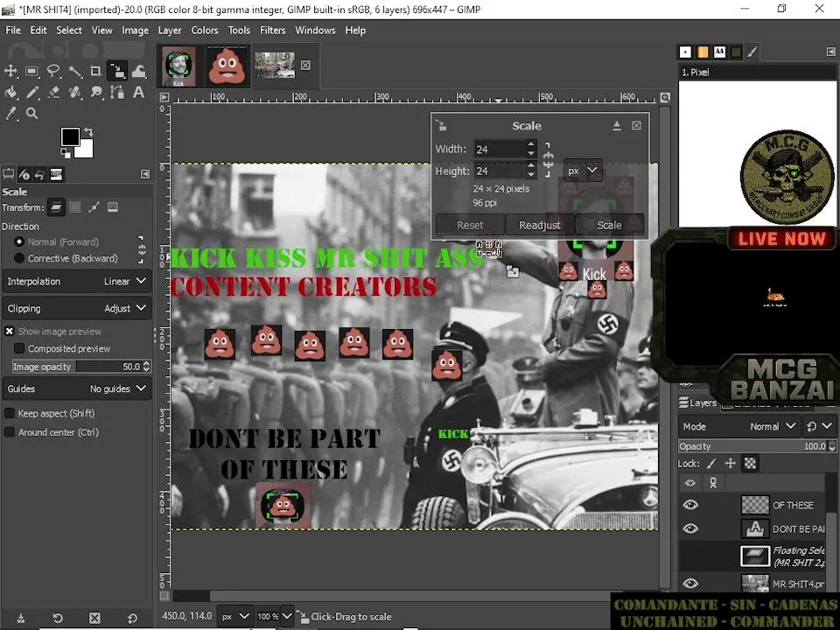Image resolution: width=840 pixels, height=630 pixels.
Task: Toggle lock alpha channel checkerboard icon
Action: tap(750, 464)
